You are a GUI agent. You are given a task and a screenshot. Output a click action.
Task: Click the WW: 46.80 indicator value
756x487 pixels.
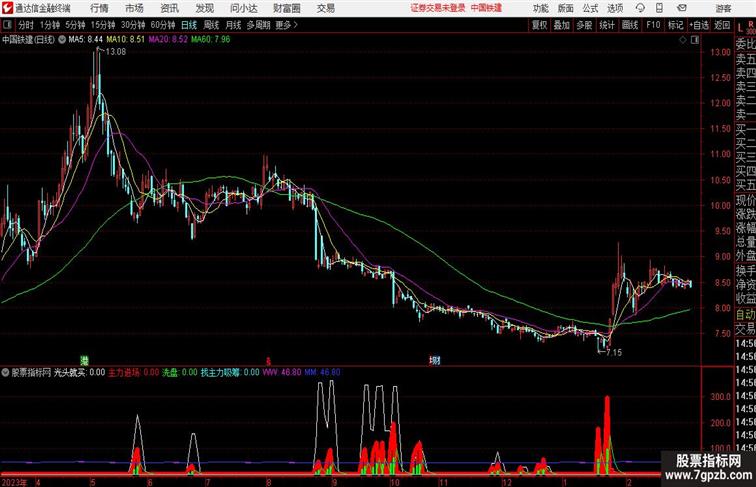282,372
